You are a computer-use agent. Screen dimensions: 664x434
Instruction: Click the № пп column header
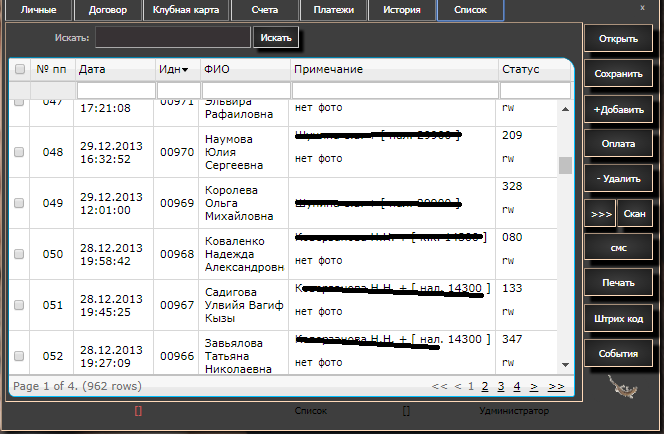[x=51, y=69]
